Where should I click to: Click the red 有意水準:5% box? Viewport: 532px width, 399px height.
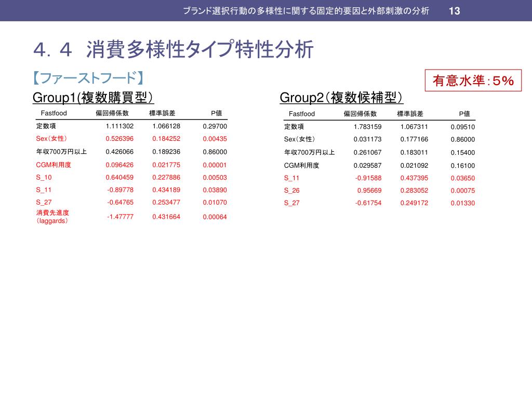tap(473, 81)
